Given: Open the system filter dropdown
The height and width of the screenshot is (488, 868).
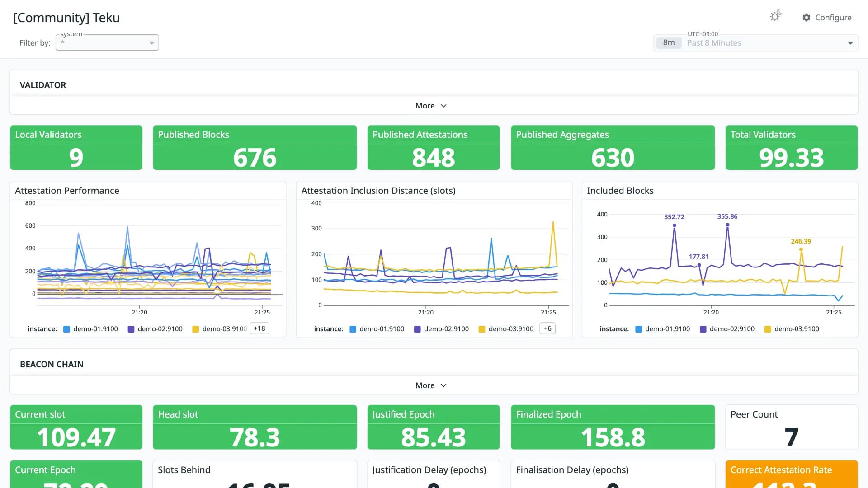Looking at the screenshot, I should coord(107,42).
